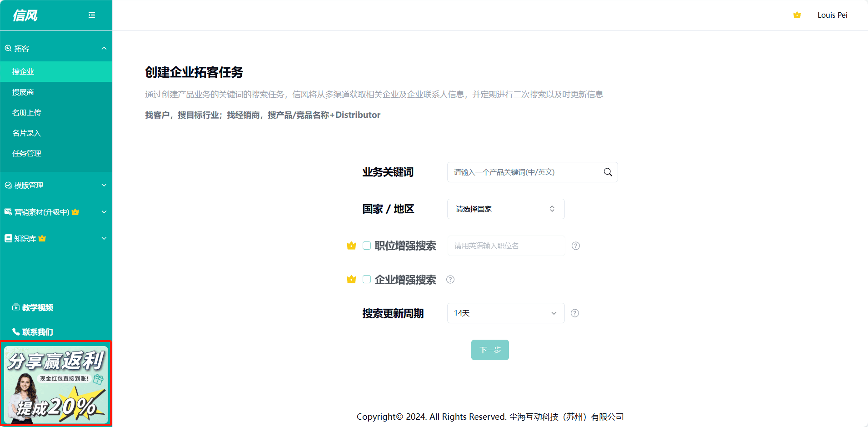Click the 模版管理 check-circle icon
Viewport: 868px width, 427px height.
8,185
